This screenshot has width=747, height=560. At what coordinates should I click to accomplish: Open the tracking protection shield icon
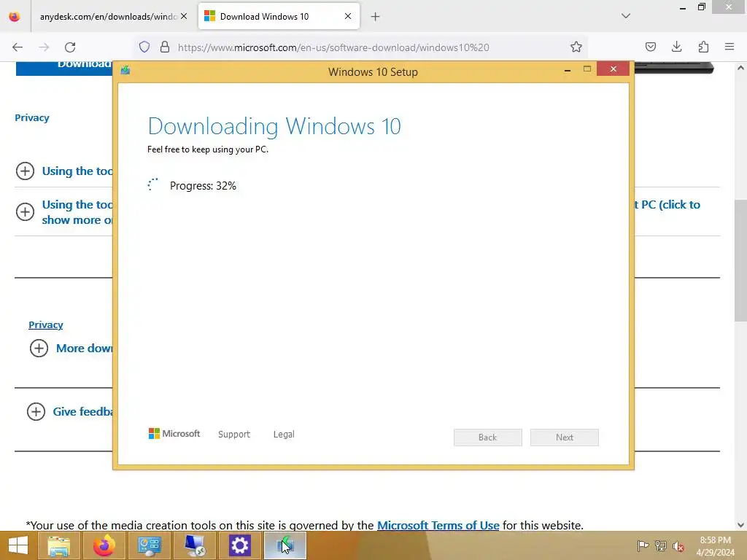click(144, 47)
